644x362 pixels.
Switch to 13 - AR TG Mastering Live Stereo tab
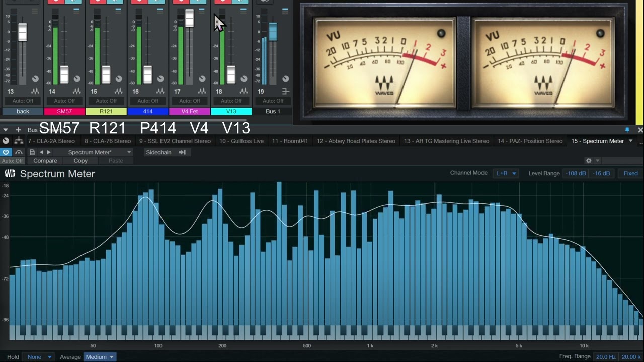446,141
